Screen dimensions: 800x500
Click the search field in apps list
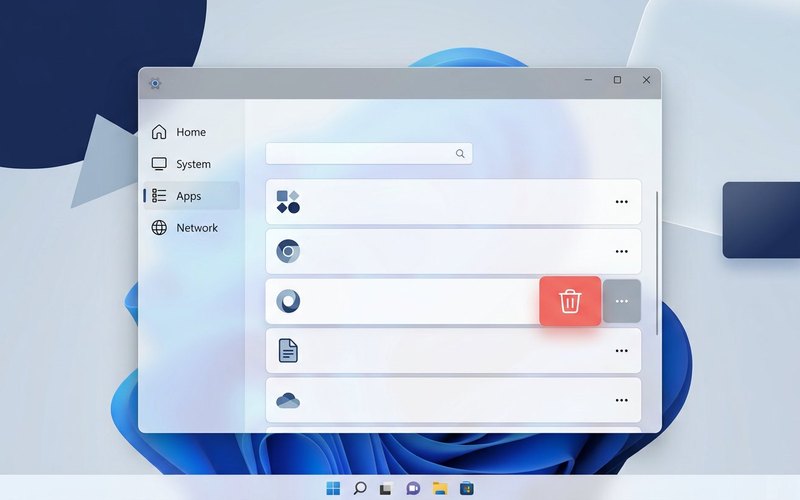click(x=369, y=154)
